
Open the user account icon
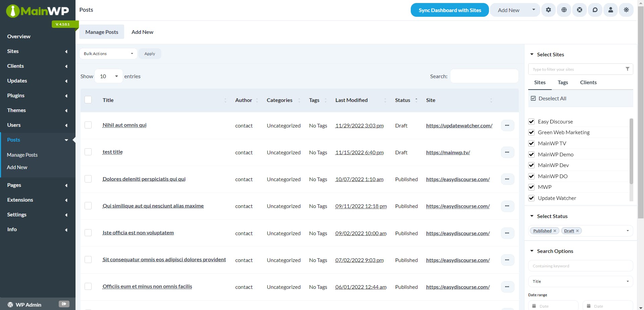pos(611,10)
